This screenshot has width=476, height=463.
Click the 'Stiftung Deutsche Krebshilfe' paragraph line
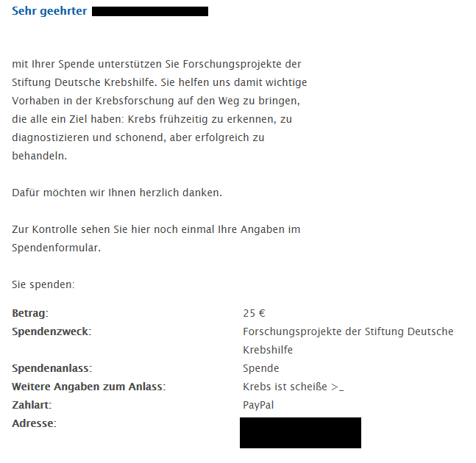pos(160,82)
